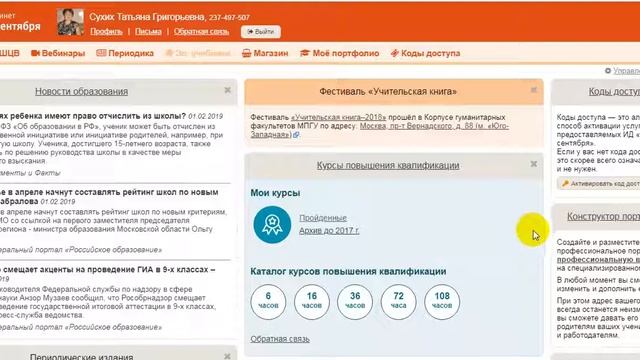This screenshot has width=640, height=360.
Task: Open the Коды доступа menu item
Action: click(x=425, y=53)
